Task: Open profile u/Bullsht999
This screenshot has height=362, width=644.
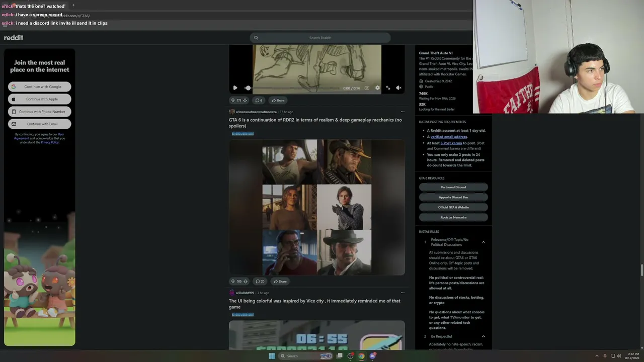Action: tap(245, 293)
